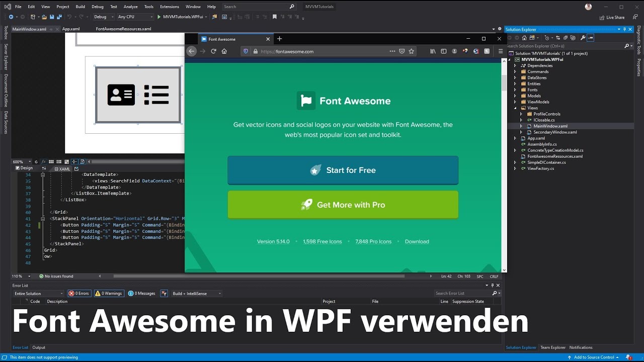The height and width of the screenshot is (362, 644).
Task: Open Firefox account avatar icon
Action: click(x=454, y=51)
